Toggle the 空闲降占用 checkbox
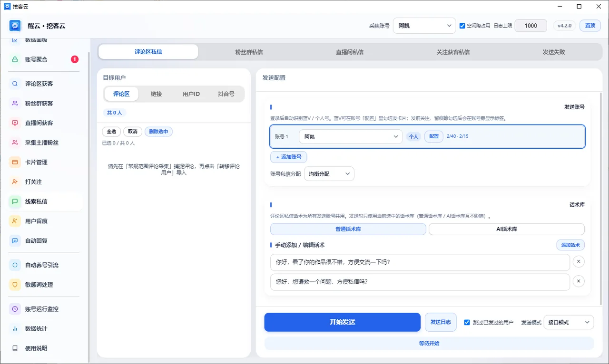The height and width of the screenshot is (364, 609). [462, 26]
